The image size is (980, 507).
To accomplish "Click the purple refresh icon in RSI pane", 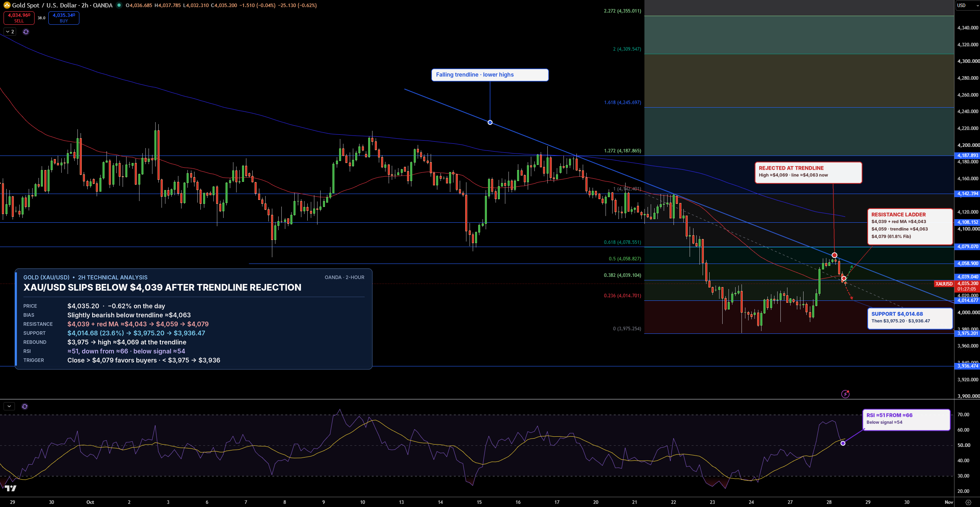I will pyautogui.click(x=25, y=406).
